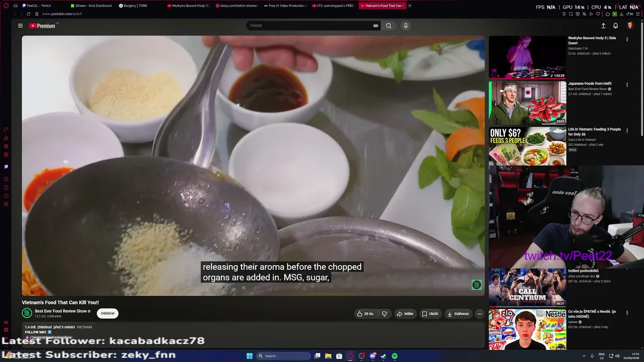
Task: Open YouTube notifications bell
Action: pyautogui.click(x=615, y=26)
